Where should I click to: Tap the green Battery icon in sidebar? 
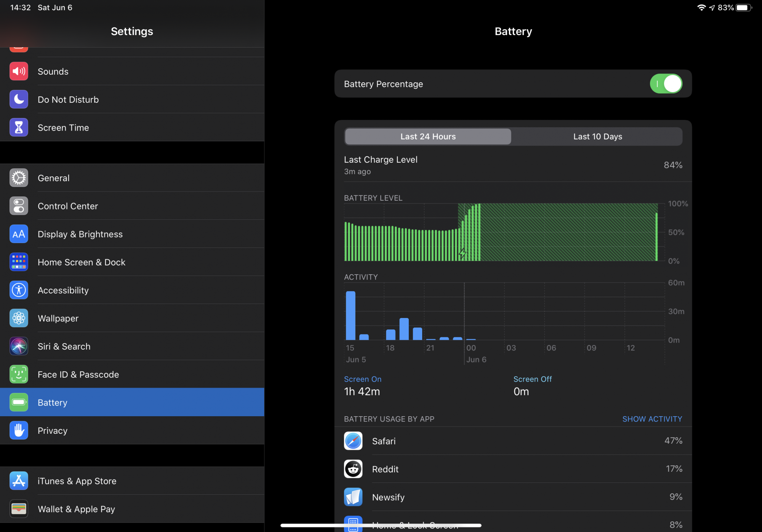pyautogui.click(x=19, y=403)
